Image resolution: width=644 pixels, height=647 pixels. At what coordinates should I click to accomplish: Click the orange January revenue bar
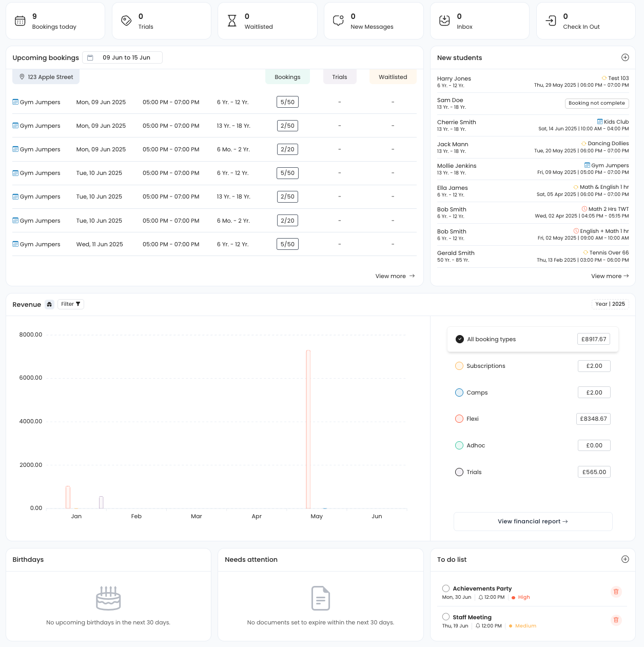coord(68,497)
